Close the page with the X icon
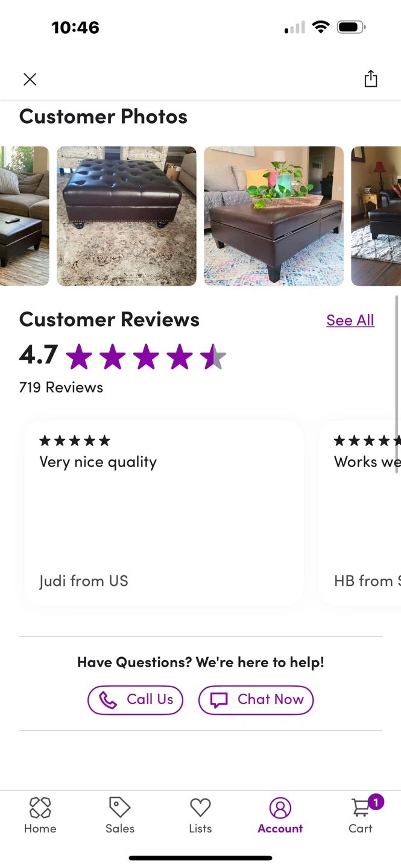401x868 pixels. pyautogui.click(x=30, y=79)
